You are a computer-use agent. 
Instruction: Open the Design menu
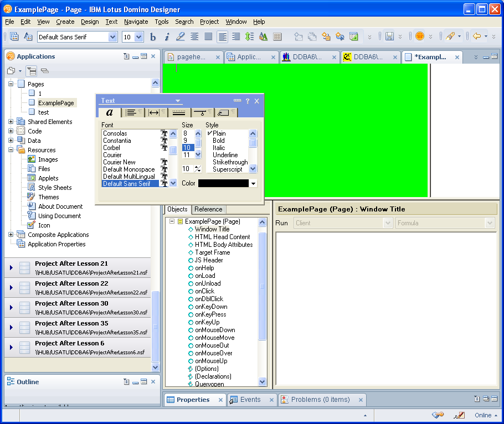pyautogui.click(x=90, y=22)
